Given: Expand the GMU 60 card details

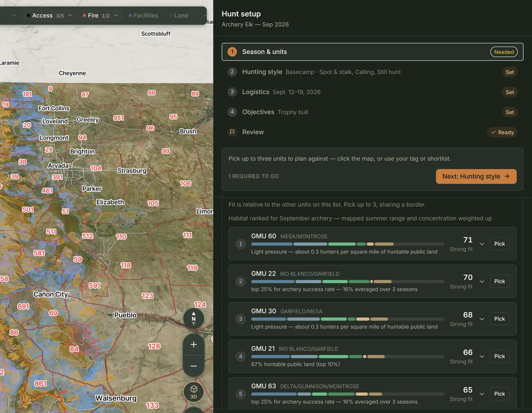Looking at the screenshot, I should [x=482, y=244].
